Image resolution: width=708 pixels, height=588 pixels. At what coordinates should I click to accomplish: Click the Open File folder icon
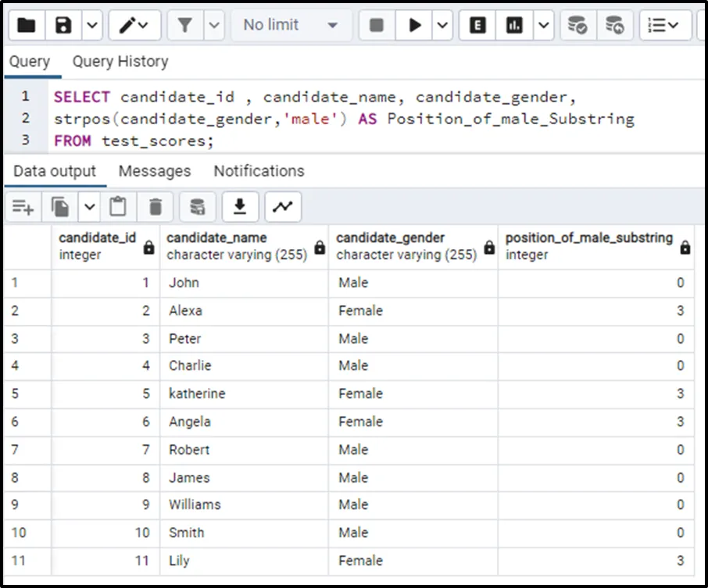coord(27,26)
